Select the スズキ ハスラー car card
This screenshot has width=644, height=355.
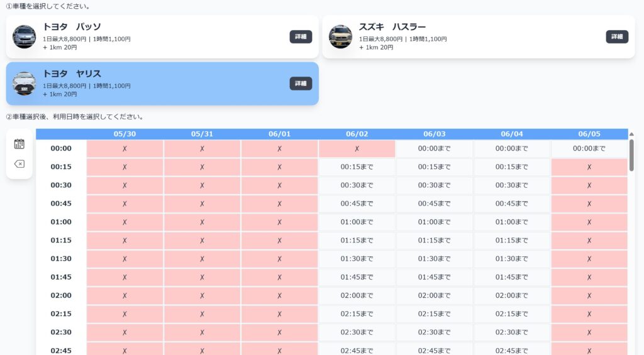tap(479, 37)
